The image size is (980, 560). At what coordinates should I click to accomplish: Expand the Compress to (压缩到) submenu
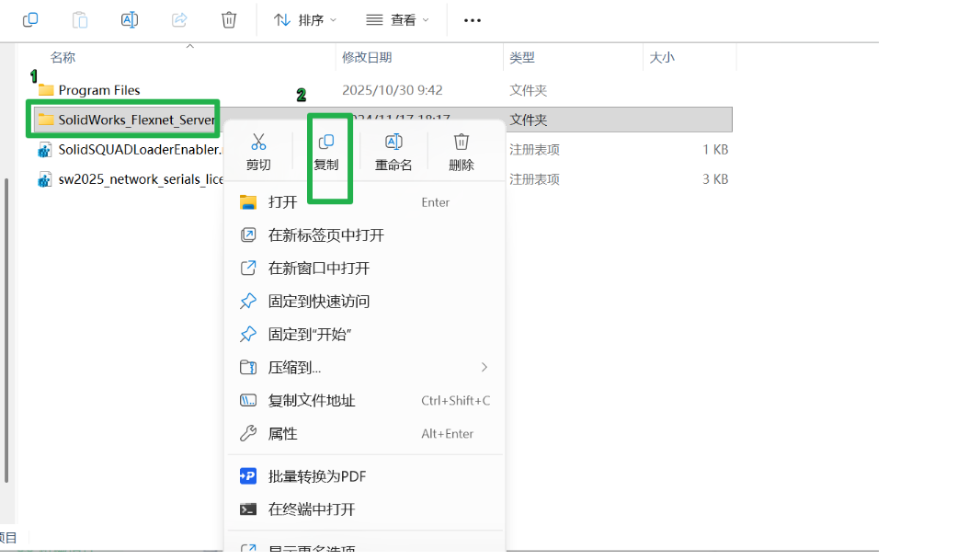point(366,368)
